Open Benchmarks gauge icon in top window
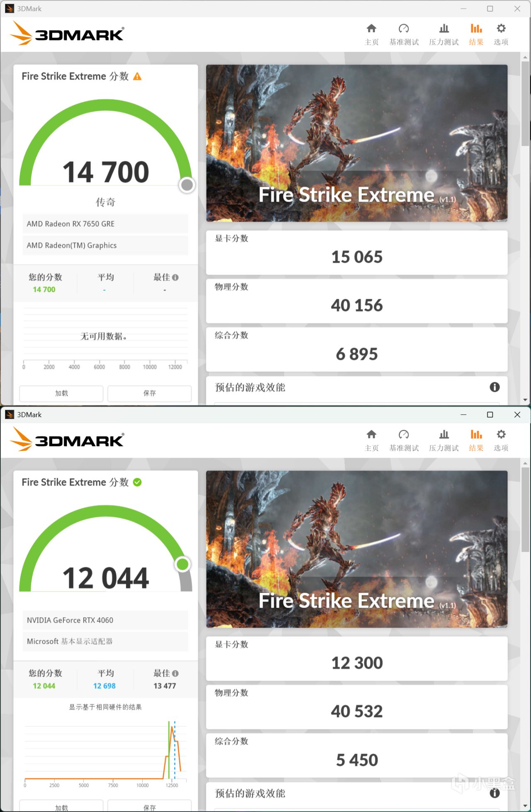 pos(404,28)
